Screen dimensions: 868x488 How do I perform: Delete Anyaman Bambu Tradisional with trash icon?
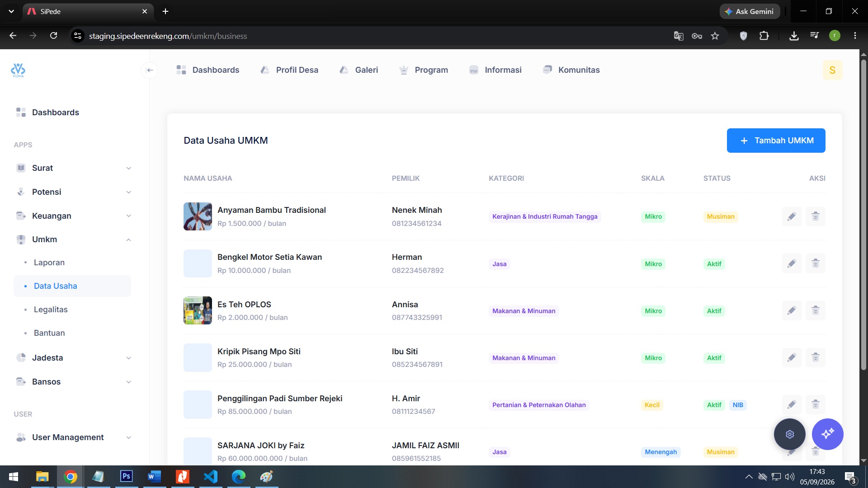pyautogui.click(x=815, y=216)
